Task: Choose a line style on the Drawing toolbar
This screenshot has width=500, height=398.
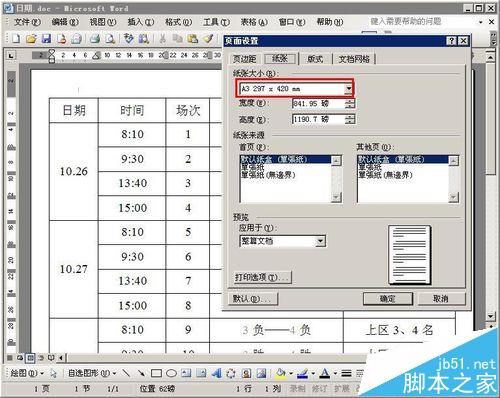Action: click(347, 373)
